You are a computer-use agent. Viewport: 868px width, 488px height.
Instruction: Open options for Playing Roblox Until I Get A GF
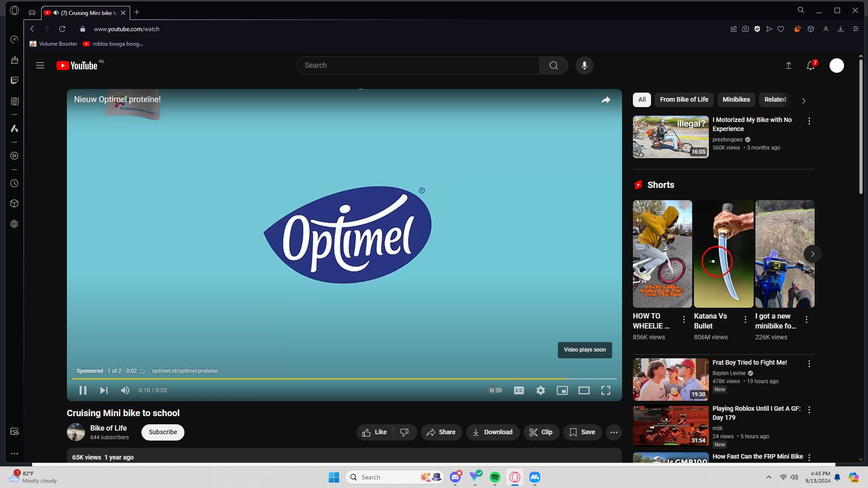(809, 410)
